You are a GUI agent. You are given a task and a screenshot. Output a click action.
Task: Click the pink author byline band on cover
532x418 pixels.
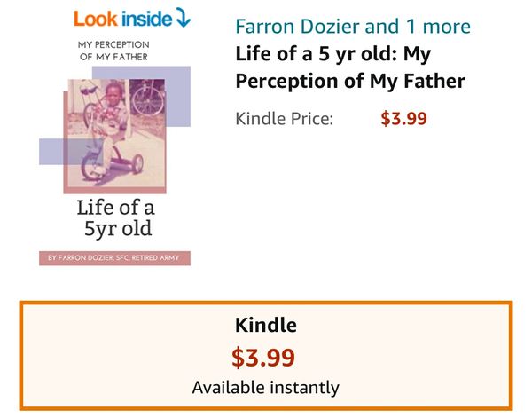tap(114, 257)
